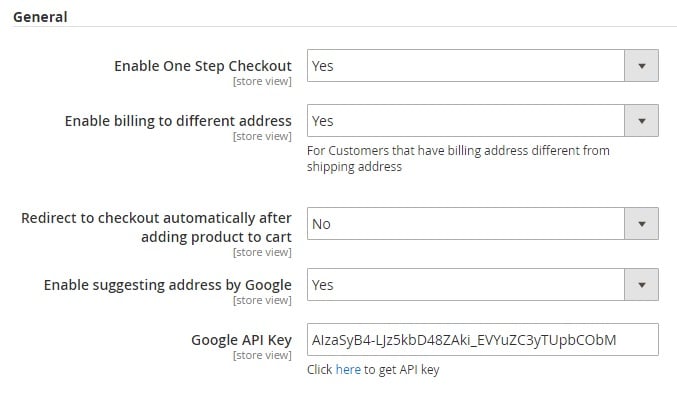Open the Enable suggesting address by Google dropdown
Screen dimensions: 677x393
click(x=483, y=285)
